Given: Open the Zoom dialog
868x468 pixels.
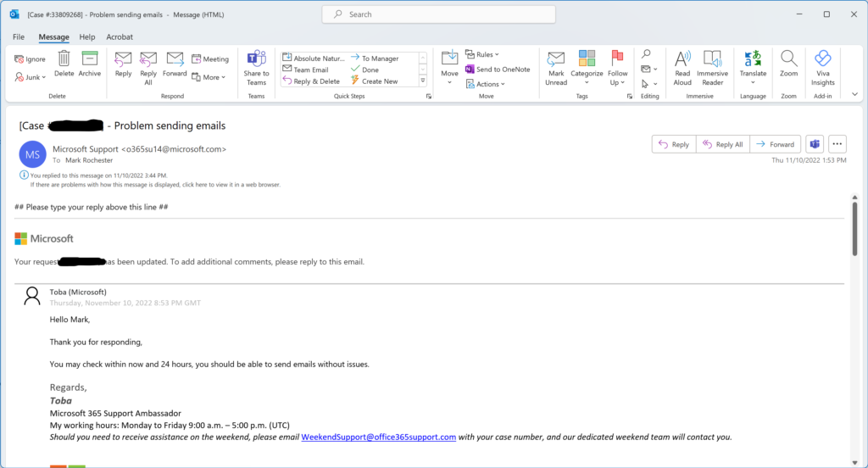Looking at the screenshot, I should tap(789, 64).
